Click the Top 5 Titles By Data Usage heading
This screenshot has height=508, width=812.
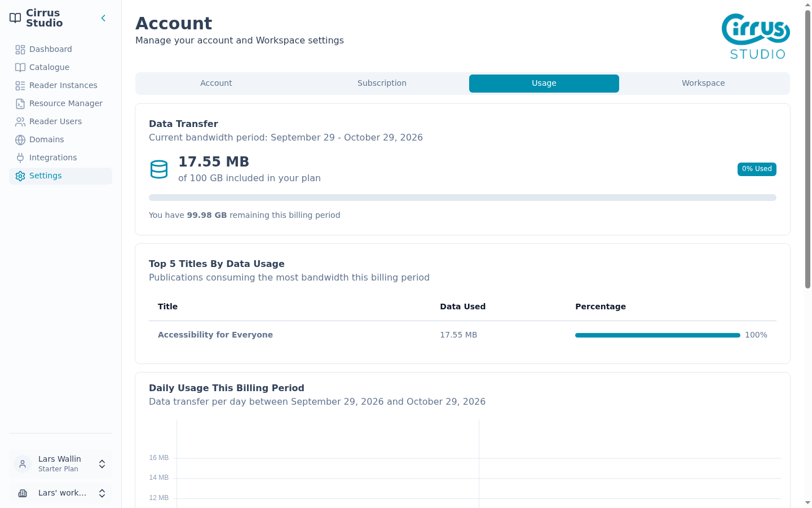(217, 264)
